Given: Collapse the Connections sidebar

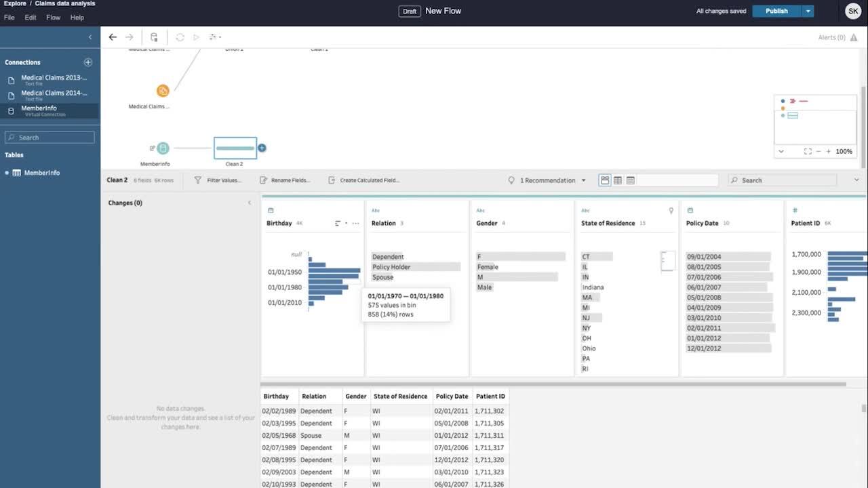Looking at the screenshot, I should [90, 37].
